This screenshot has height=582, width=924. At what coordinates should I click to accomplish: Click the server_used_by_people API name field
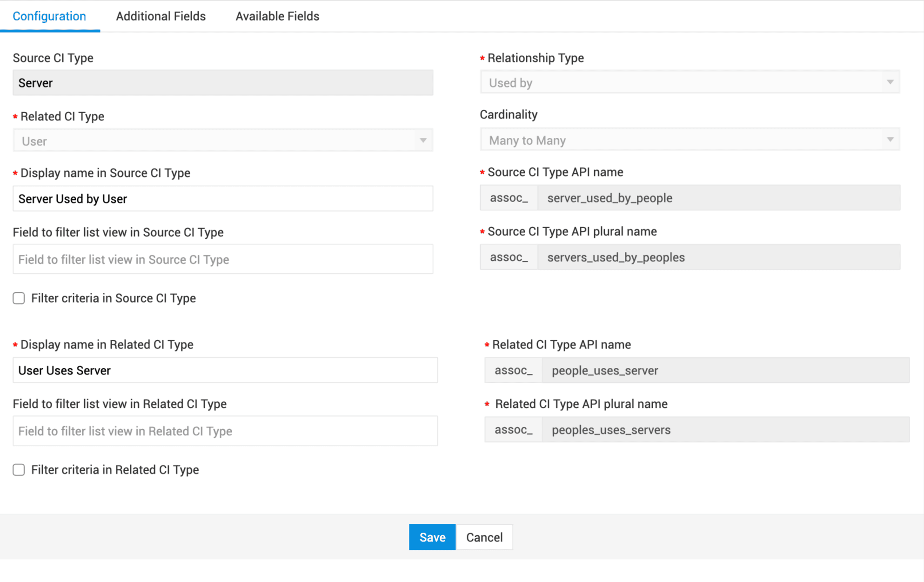(718, 198)
